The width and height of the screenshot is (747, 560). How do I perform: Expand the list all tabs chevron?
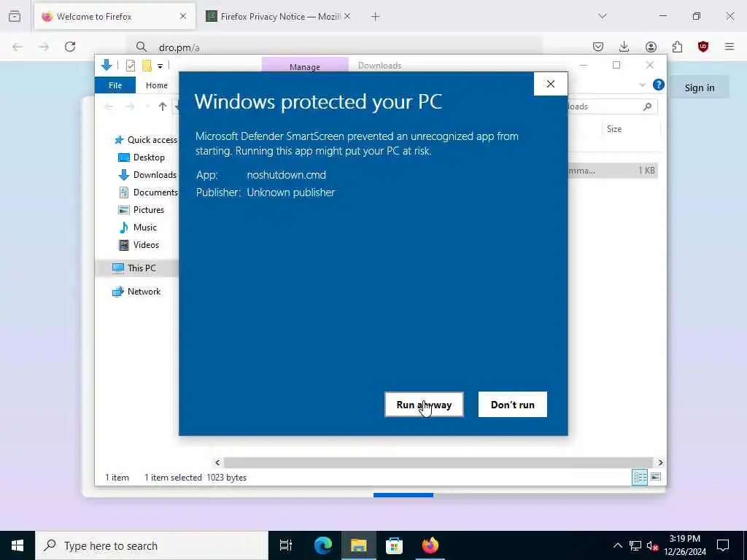(603, 16)
